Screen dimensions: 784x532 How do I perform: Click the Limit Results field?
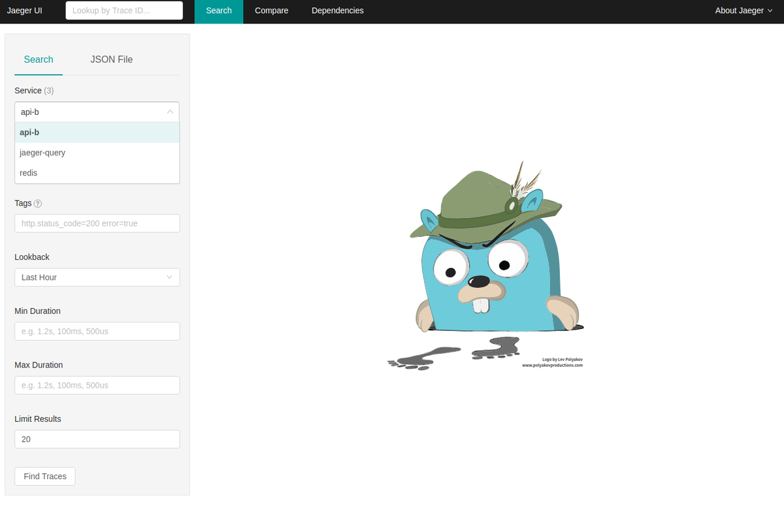coord(97,439)
